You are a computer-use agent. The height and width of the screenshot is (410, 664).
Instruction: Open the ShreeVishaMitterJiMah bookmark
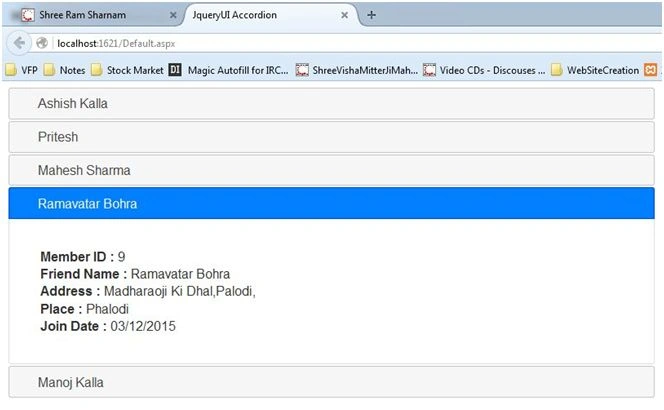click(357, 70)
